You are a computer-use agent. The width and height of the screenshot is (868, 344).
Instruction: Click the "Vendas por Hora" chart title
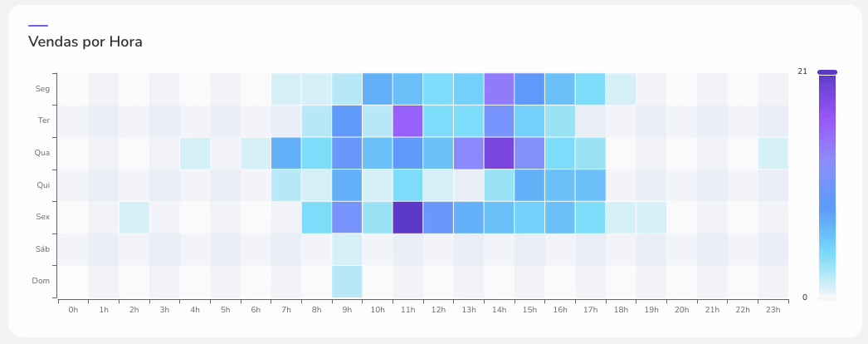point(85,41)
